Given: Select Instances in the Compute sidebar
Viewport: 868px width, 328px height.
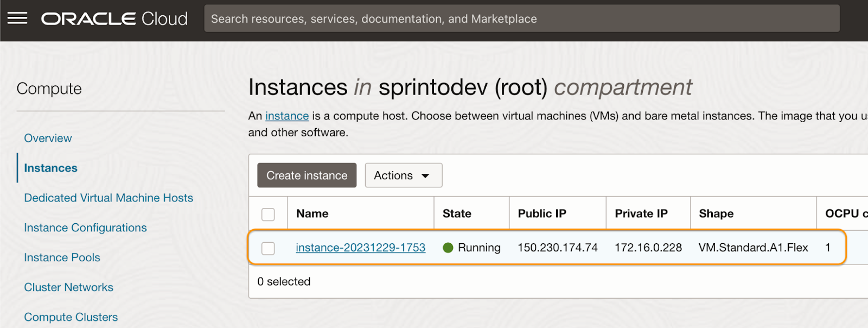Looking at the screenshot, I should click(x=50, y=168).
